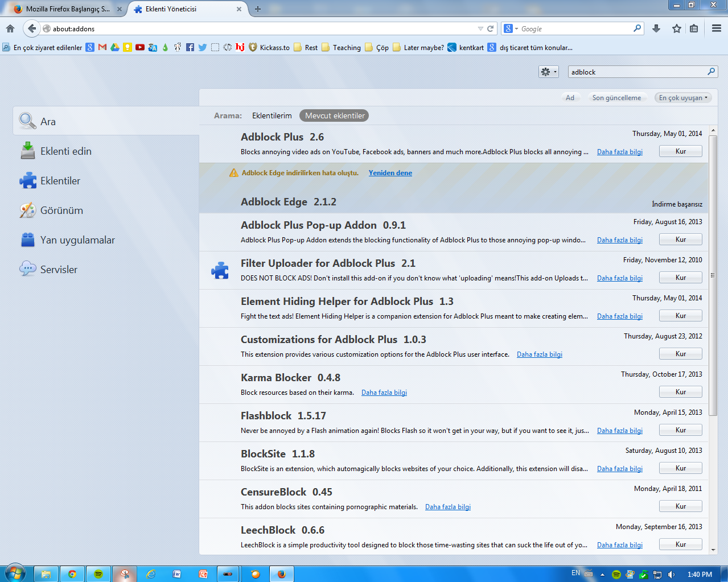Screen dimensions: 728x582
Task: Open the 'Görünüm' category
Action: pyautogui.click(x=106, y=210)
